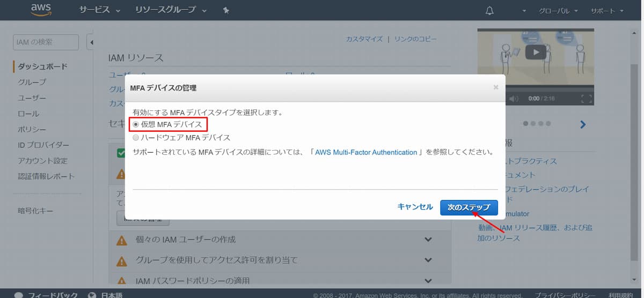Open 暗号化キー in the sidebar

tap(35, 211)
